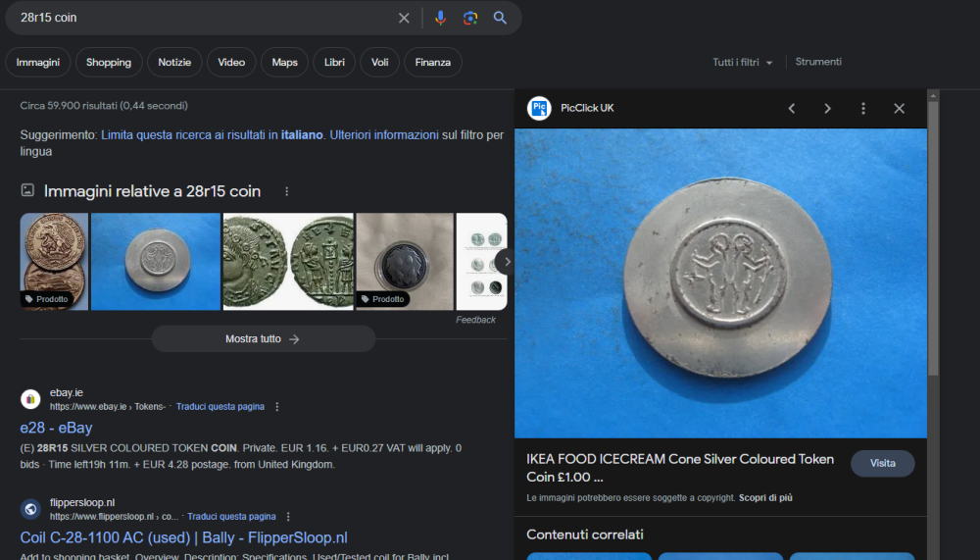The image size is (980, 560).
Task: Go to previous image in preview panel
Action: (x=792, y=109)
